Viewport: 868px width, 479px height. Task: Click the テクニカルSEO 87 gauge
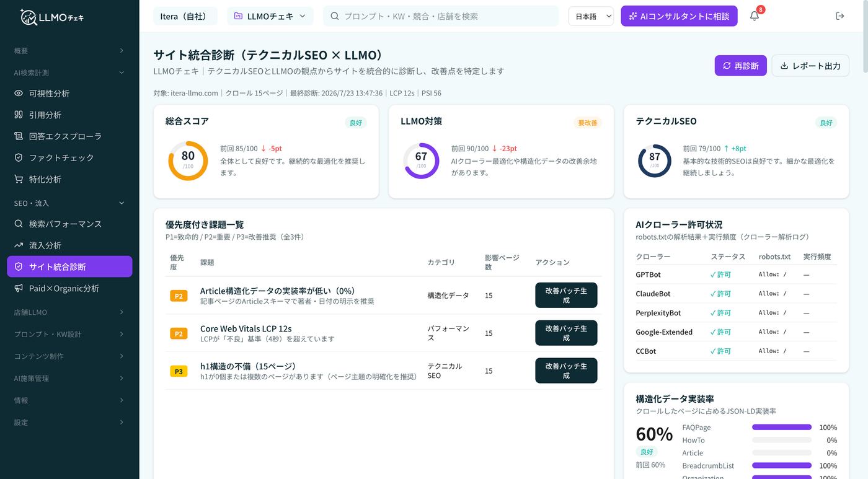tap(655, 160)
